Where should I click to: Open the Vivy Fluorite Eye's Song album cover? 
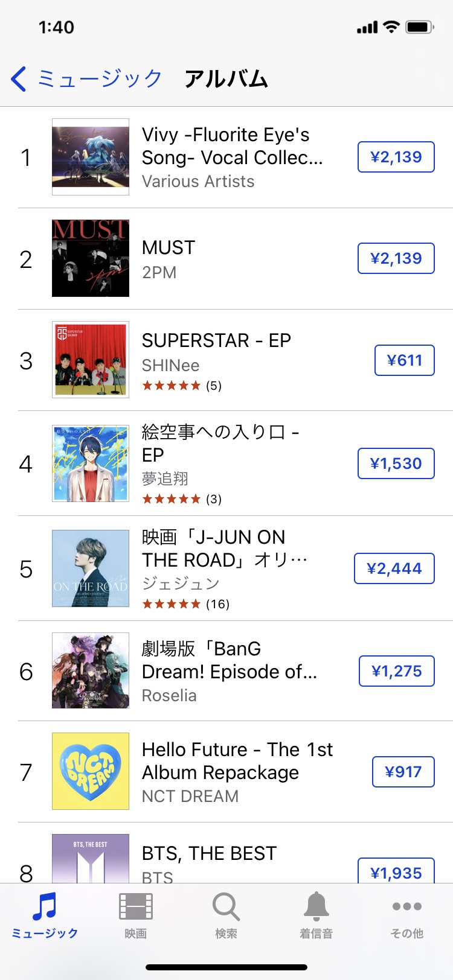click(91, 157)
